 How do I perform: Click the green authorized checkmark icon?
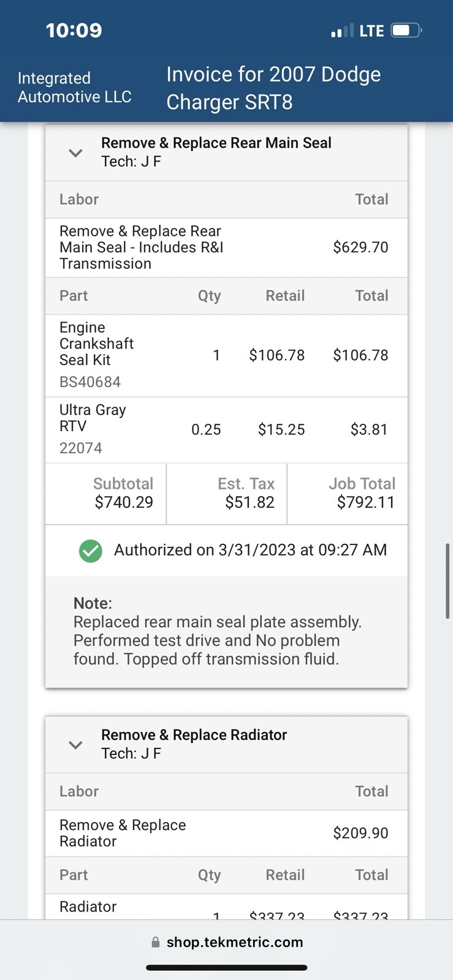coord(91,551)
